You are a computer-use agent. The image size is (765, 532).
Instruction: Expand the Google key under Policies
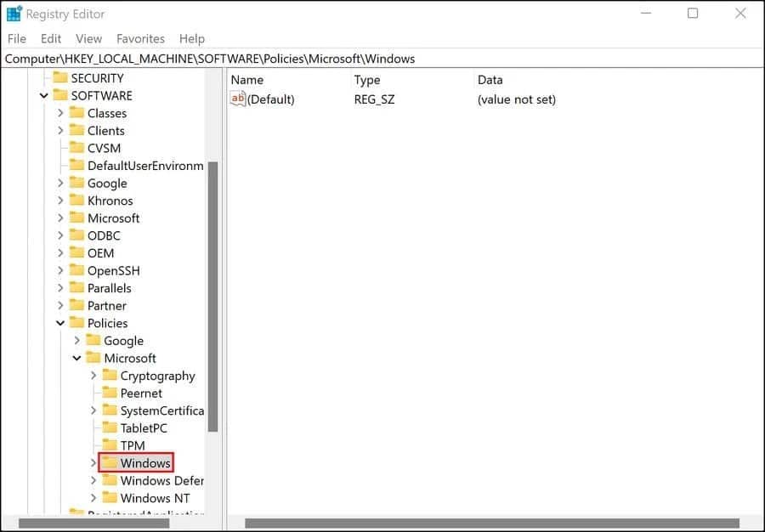point(76,340)
